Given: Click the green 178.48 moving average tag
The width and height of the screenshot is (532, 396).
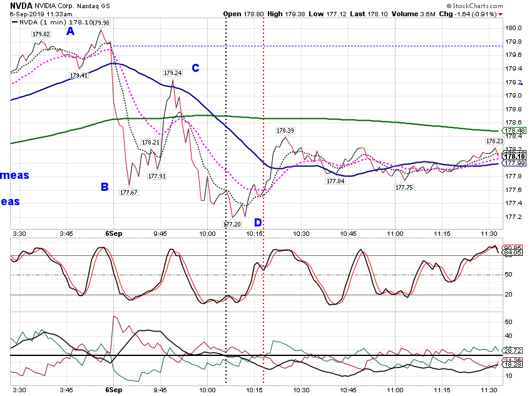Looking at the screenshot, I should coord(514,131).
